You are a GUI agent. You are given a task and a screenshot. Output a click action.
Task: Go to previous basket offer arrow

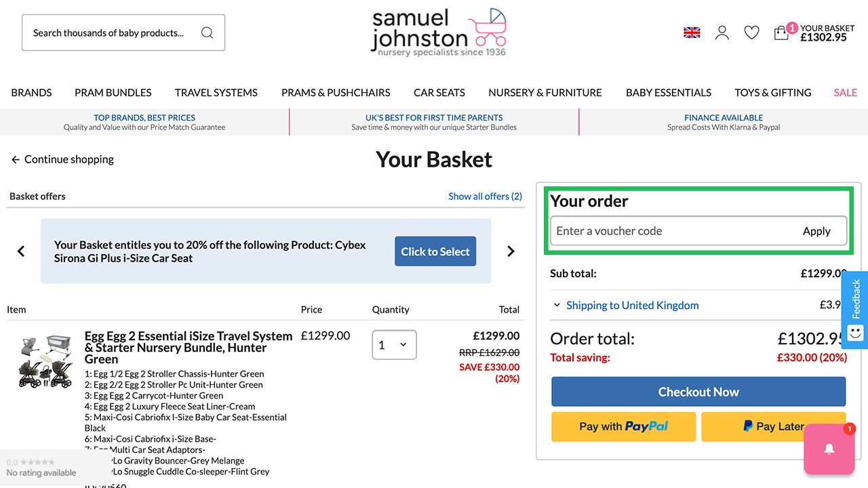coord(21,251)
